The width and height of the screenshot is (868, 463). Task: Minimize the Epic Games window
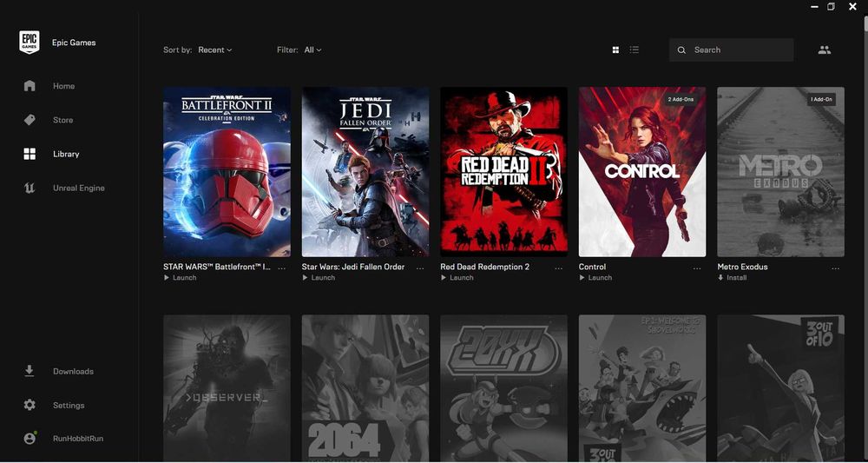(814, 7)
